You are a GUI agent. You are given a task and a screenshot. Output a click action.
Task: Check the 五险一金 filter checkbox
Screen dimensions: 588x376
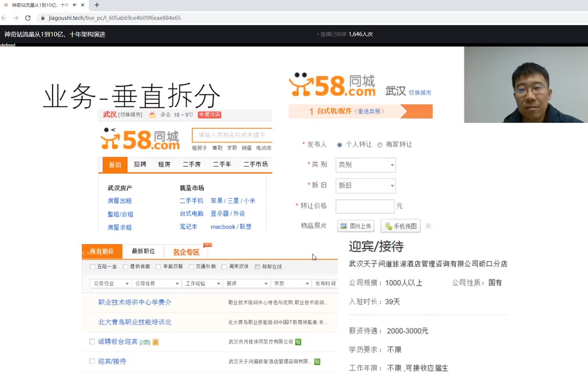92,266
